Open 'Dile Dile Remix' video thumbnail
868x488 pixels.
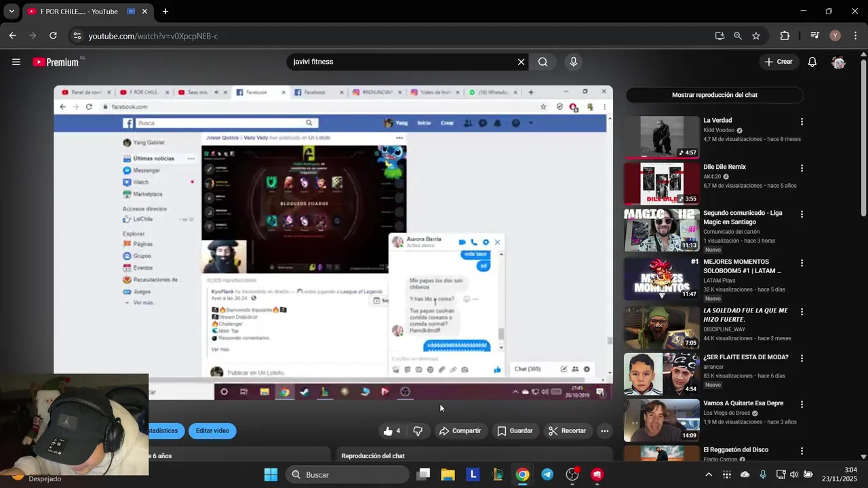click(662, 184)
